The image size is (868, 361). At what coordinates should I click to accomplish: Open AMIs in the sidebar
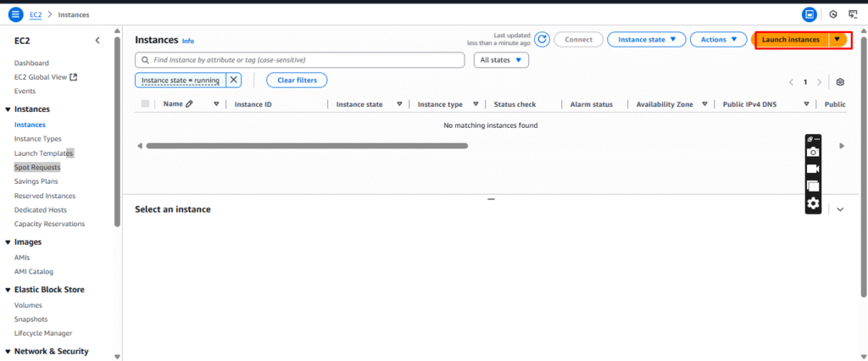pos(22,258)
